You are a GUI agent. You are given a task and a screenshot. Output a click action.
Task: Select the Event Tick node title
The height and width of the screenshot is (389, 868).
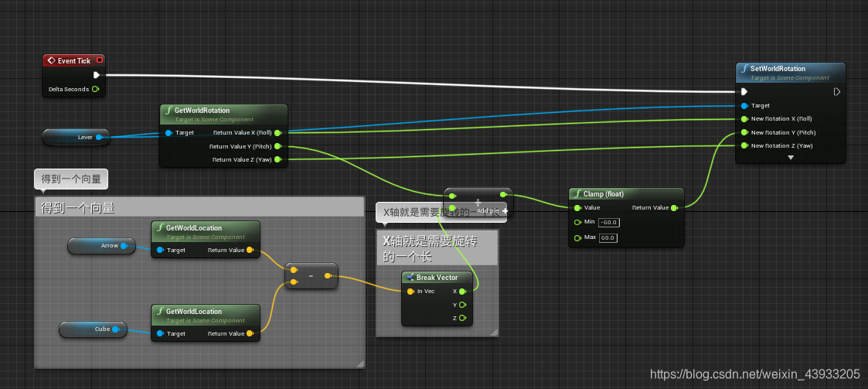click(73, 60)
